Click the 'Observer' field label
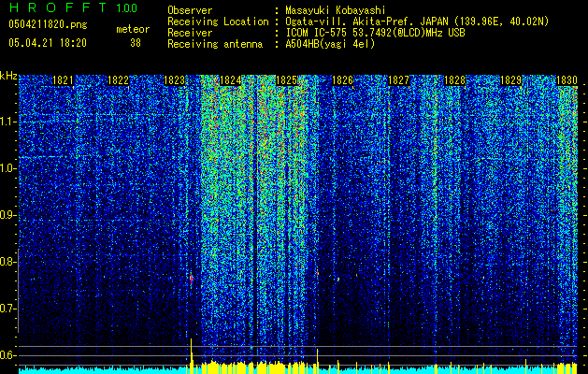Viewport: 588px width, 374px height. [190, 10]
